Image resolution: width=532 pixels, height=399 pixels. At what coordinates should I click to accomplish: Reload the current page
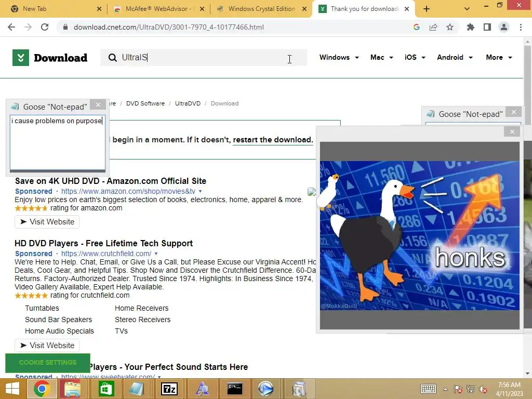[45, 27]
